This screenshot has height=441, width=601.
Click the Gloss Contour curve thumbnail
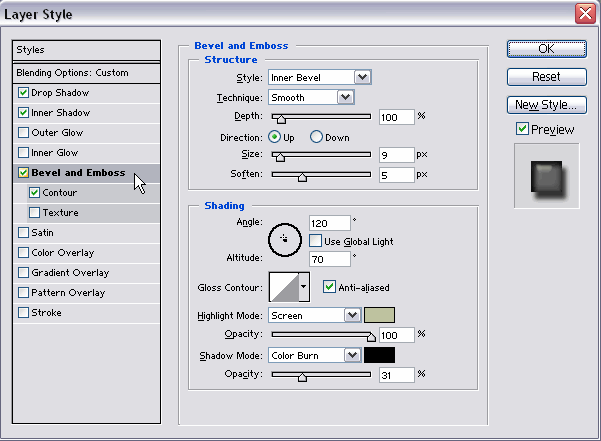pyautogui.click(x=284, y=287)
